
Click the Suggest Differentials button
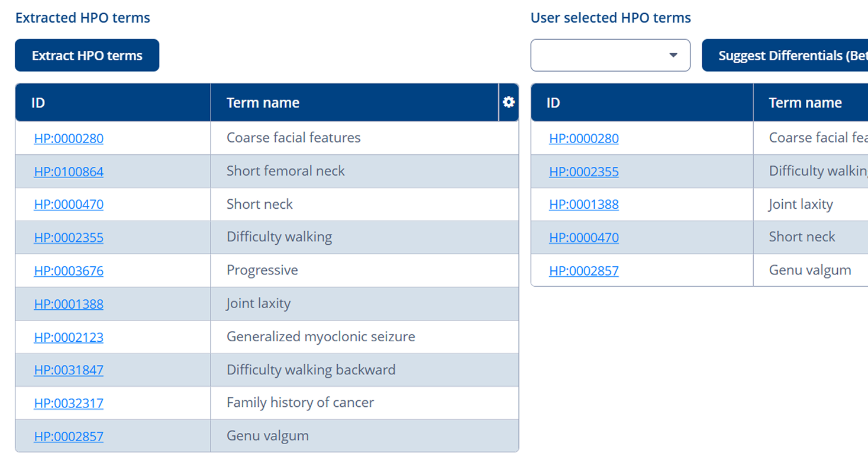(x=784, y=56)
